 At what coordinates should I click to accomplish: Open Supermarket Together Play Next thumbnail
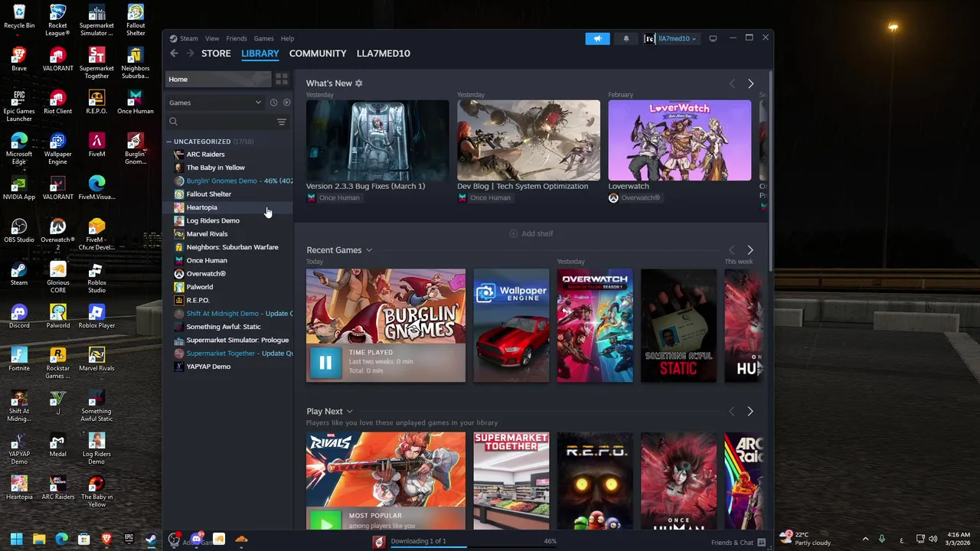click(511, 481)
